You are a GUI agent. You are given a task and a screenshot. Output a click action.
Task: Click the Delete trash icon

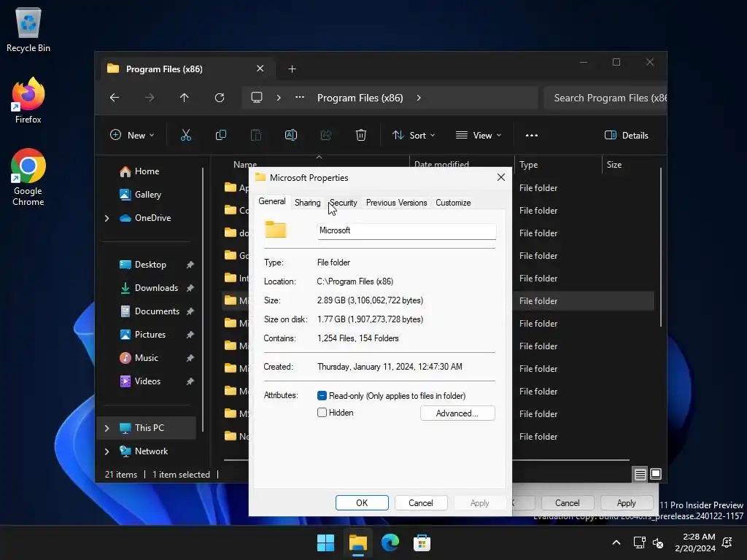[360, 135]
